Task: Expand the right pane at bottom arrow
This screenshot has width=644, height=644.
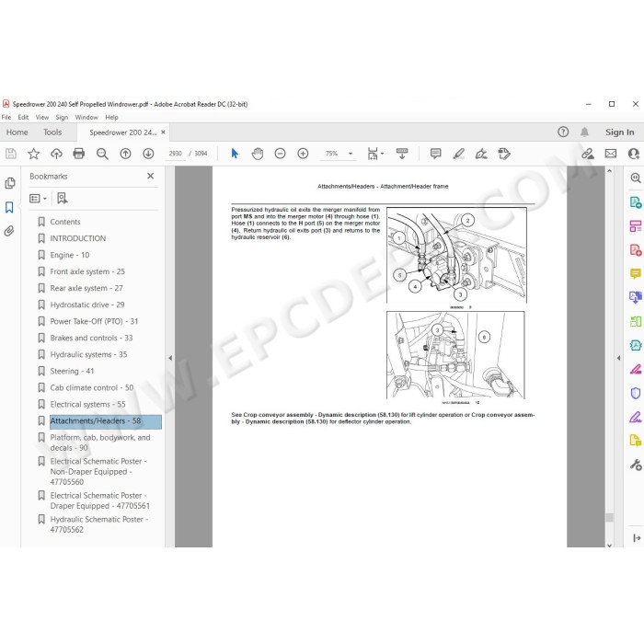Action: click(637, 537)
